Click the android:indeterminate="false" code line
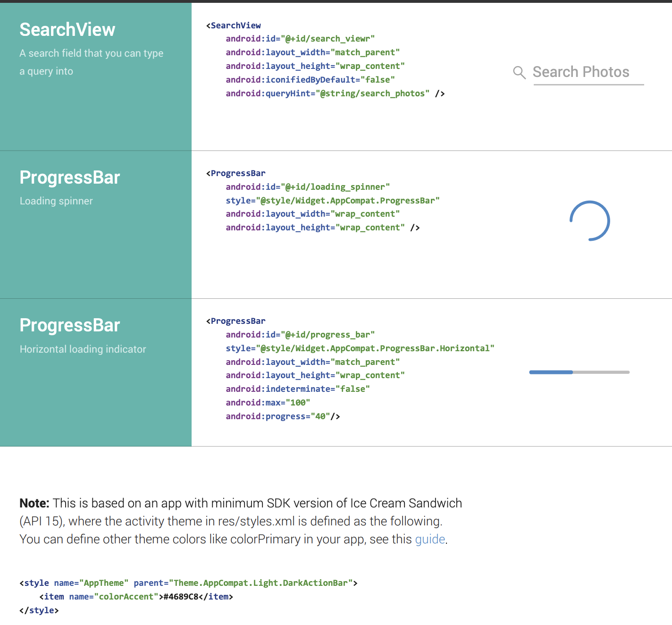The image size is (672, 625). (297, 389)
